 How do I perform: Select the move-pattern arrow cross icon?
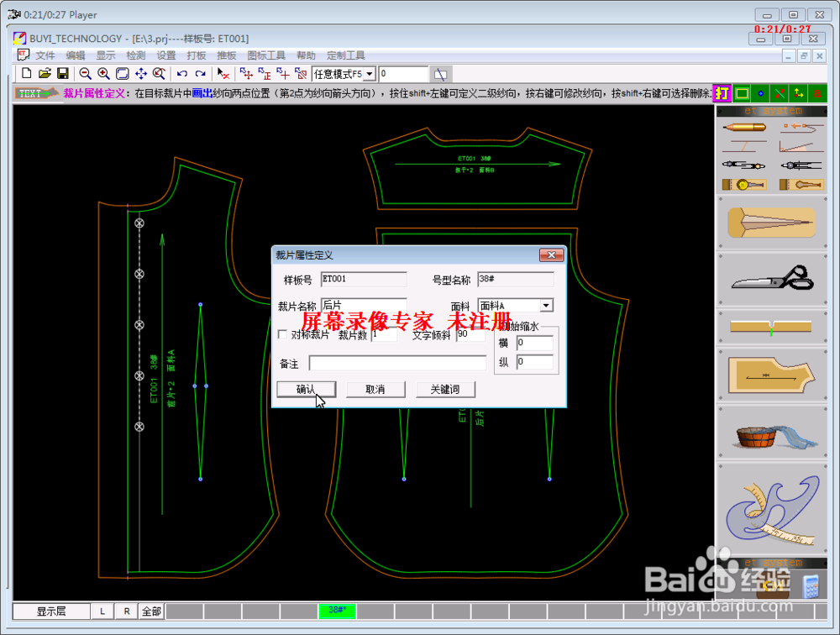coord(246,73)
